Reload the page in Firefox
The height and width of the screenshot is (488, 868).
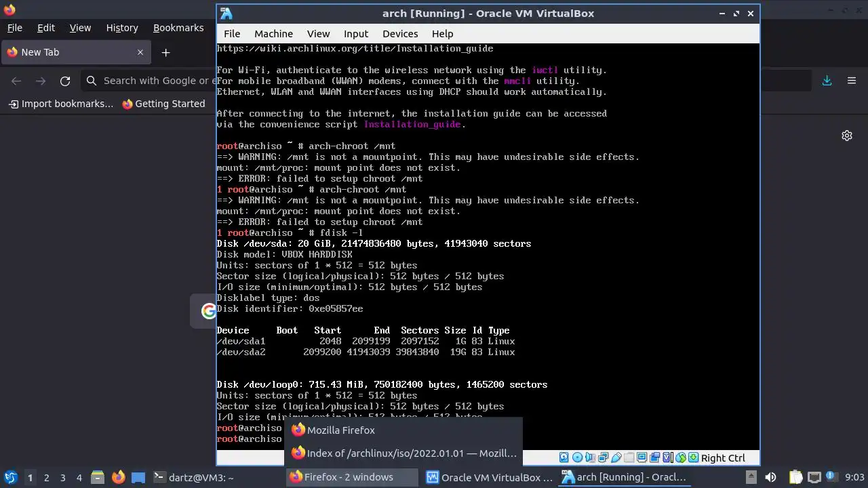[x=65, y=81]
